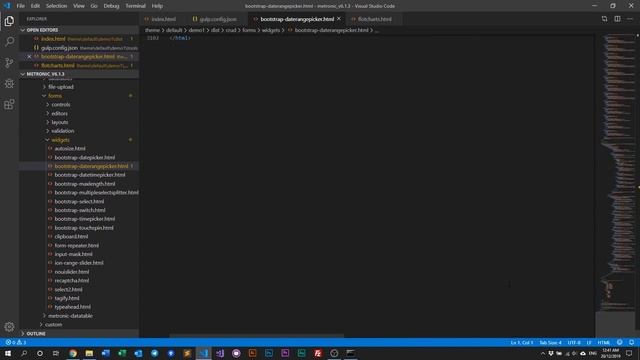Close bootstrap-daterangepicker.html in Open Editors list
This screenshot has height=360, width=640.
point(29,56)
